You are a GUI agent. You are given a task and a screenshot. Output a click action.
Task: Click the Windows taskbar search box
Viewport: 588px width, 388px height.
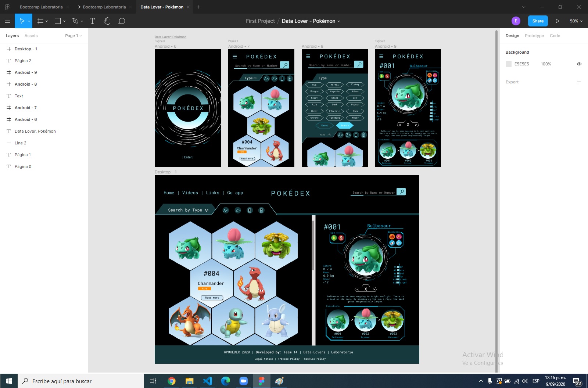(81, 381)
